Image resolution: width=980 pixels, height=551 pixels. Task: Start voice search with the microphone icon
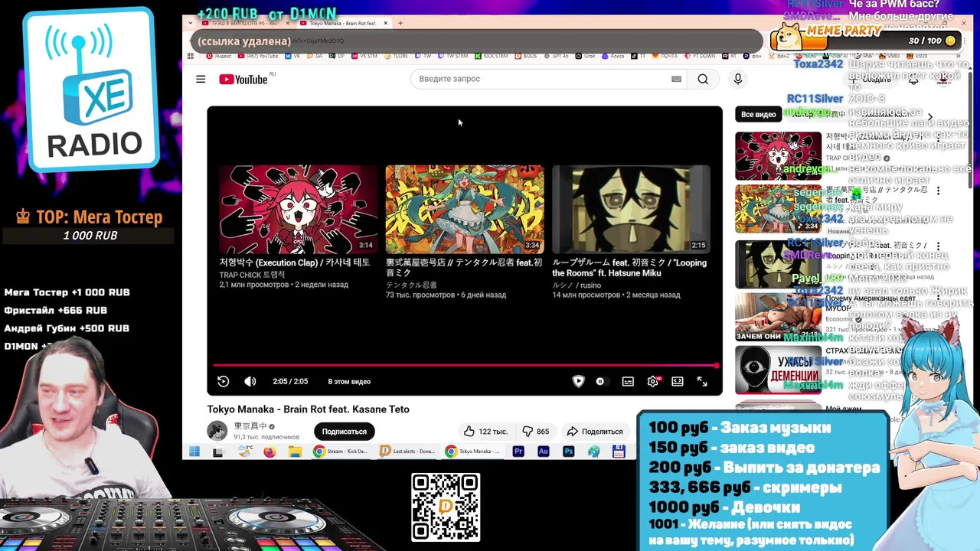738,79
